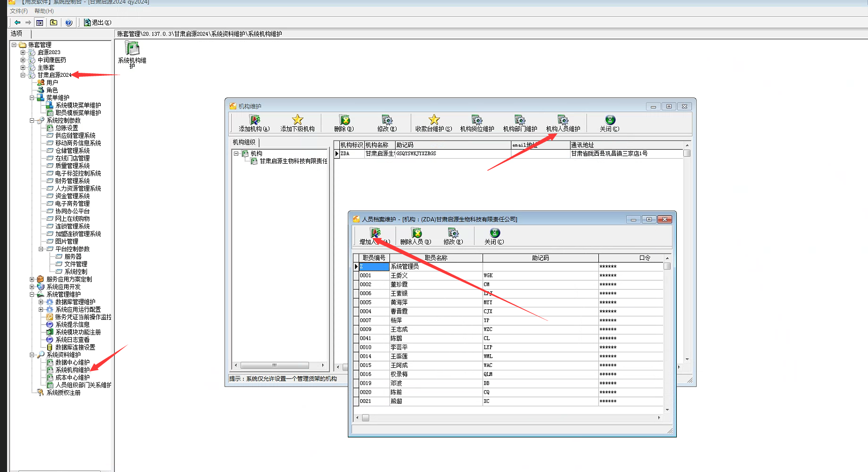Click down arrow of employee table scrollbar
This screenshot has height=472, width=868.
coord(667,410)
